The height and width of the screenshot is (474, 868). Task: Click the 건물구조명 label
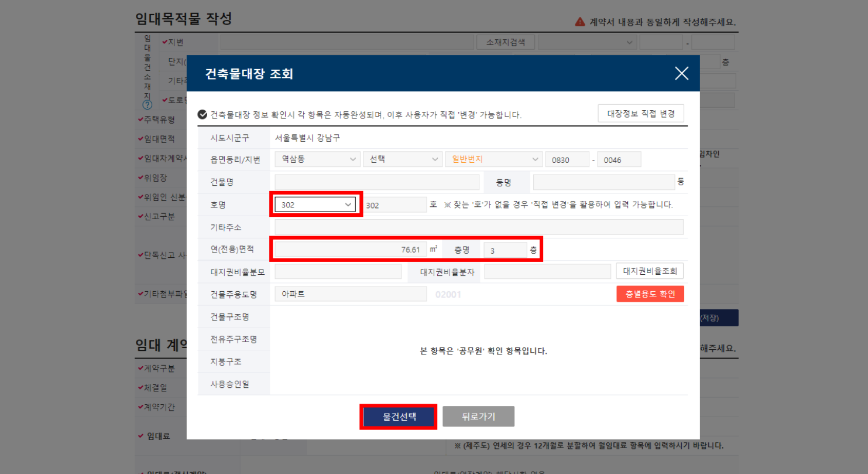[x=230, y=317]
